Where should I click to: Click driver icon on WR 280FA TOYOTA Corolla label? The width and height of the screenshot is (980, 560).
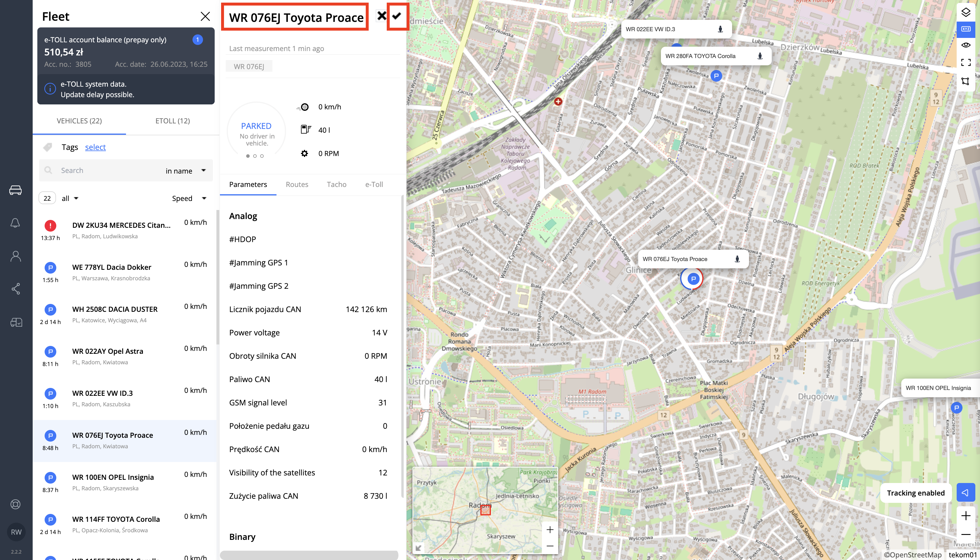(760, 56)
